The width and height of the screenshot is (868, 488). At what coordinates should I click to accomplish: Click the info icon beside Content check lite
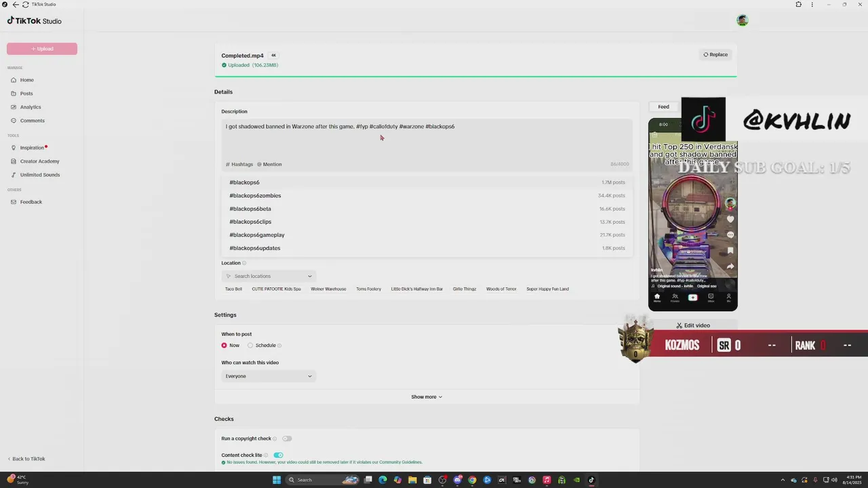266,455
